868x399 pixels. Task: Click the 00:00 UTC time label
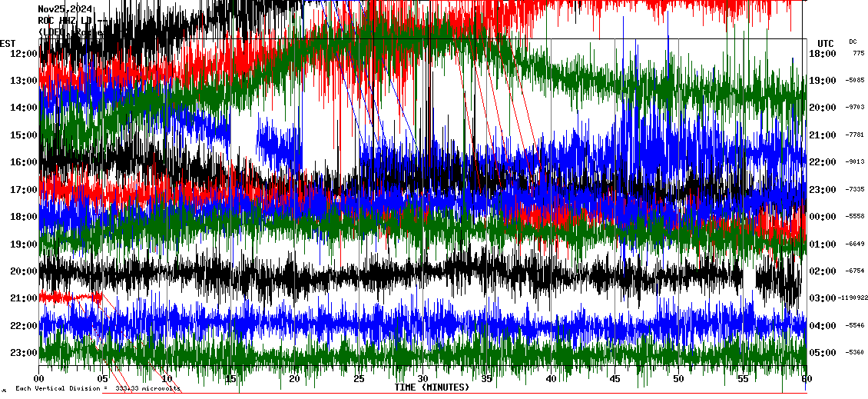[x=823, y=217]
